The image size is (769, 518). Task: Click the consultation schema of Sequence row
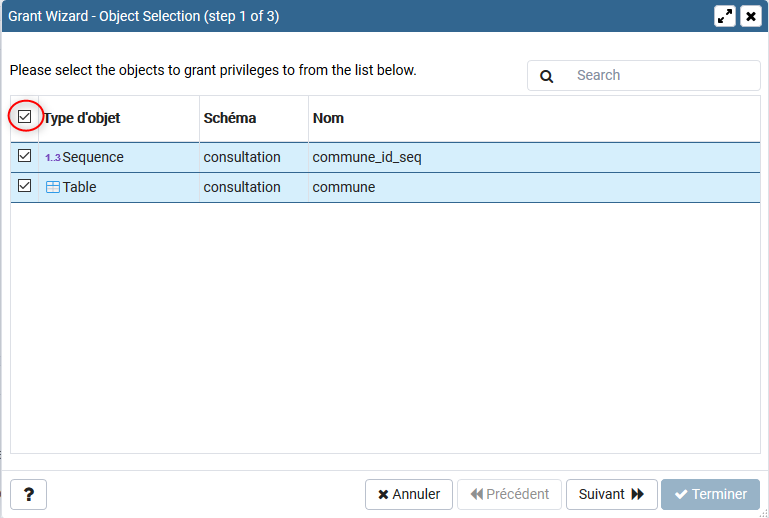point(242,157)
